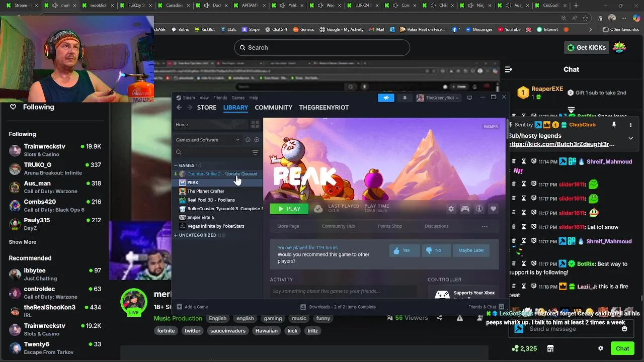This screenshot has height=362, width=644.
Task: Select Real Pool 3D - Poolians
Action: pos(218,200)
